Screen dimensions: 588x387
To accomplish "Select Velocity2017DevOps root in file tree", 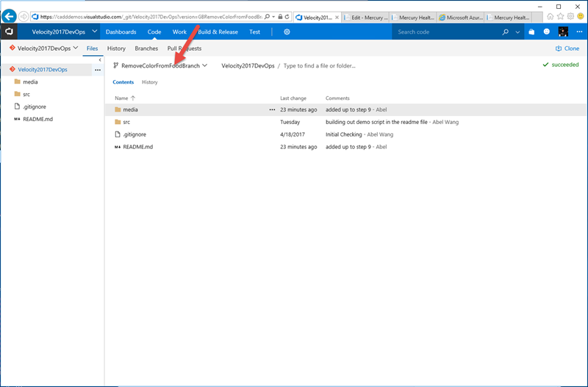I will click(43, 70).
